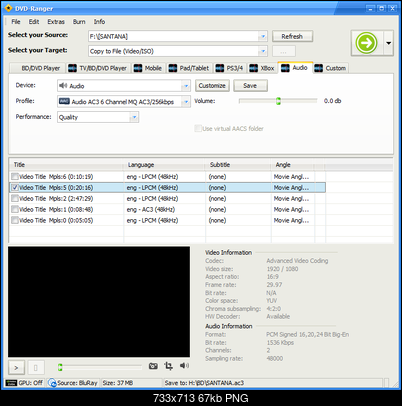402x406 pixels.
Task: Switch to the BD/DVD Player tab
Action: tap(37, 68)
